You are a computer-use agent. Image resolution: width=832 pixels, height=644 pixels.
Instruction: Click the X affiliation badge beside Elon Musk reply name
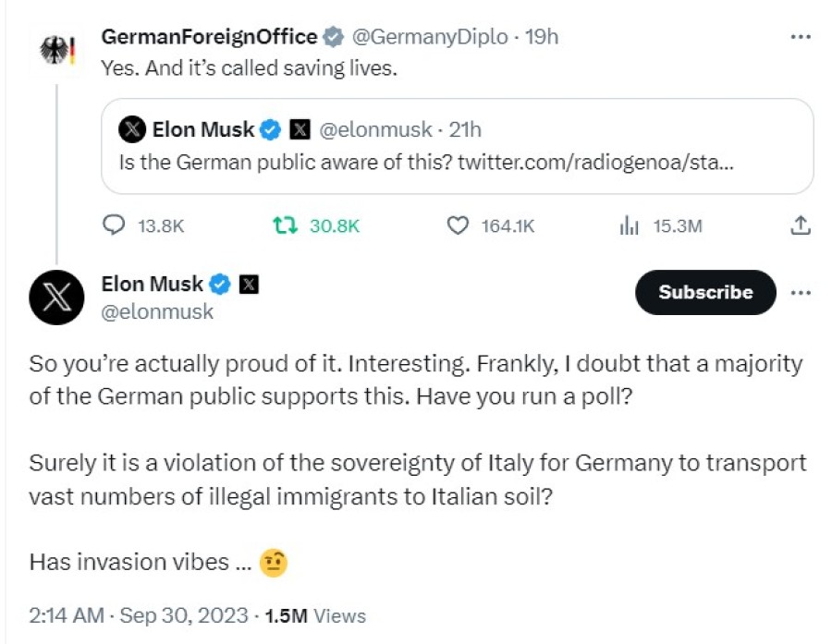coord(249,284)
